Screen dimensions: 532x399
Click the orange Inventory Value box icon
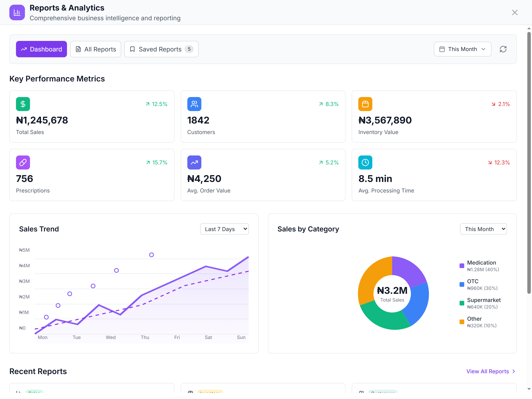coord(365,104)
